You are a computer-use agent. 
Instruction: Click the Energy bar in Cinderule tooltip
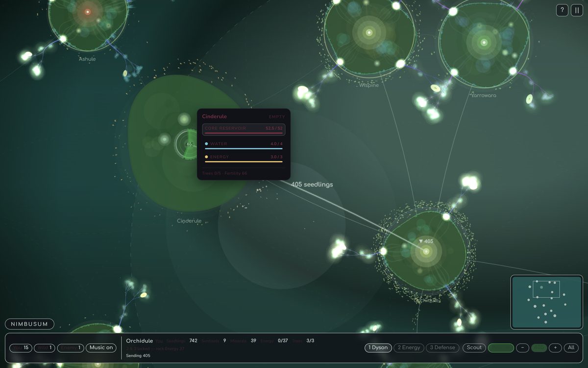coord(244,158)
